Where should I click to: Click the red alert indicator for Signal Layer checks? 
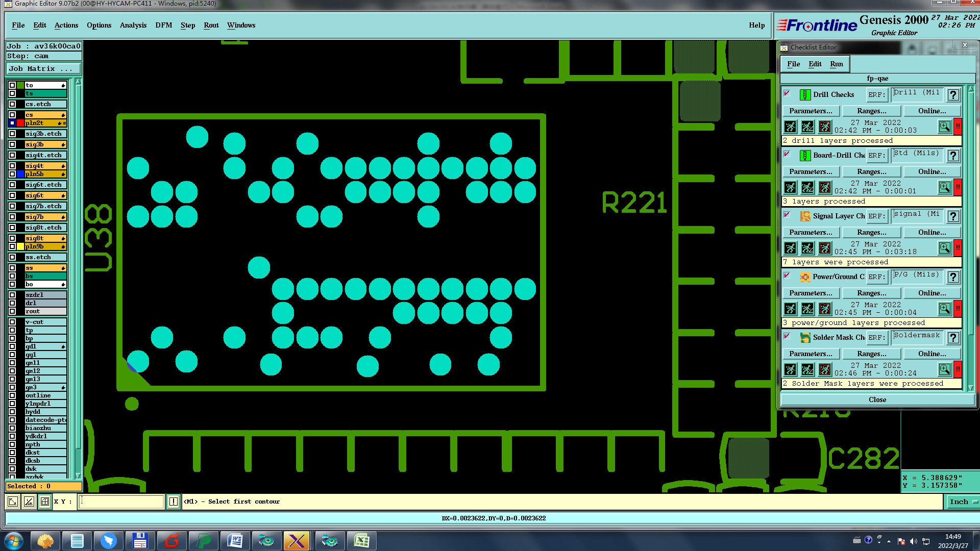click(958, 248)
